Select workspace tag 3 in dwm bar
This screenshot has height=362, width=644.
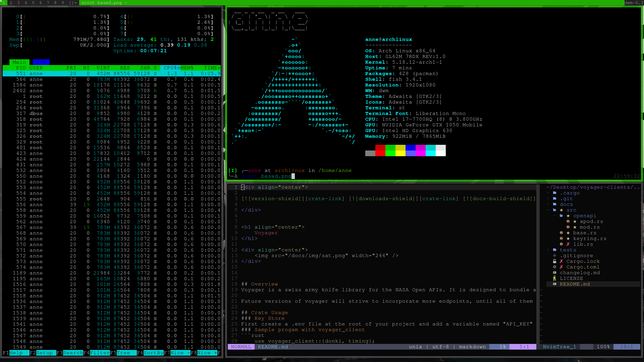click(18, 3)
